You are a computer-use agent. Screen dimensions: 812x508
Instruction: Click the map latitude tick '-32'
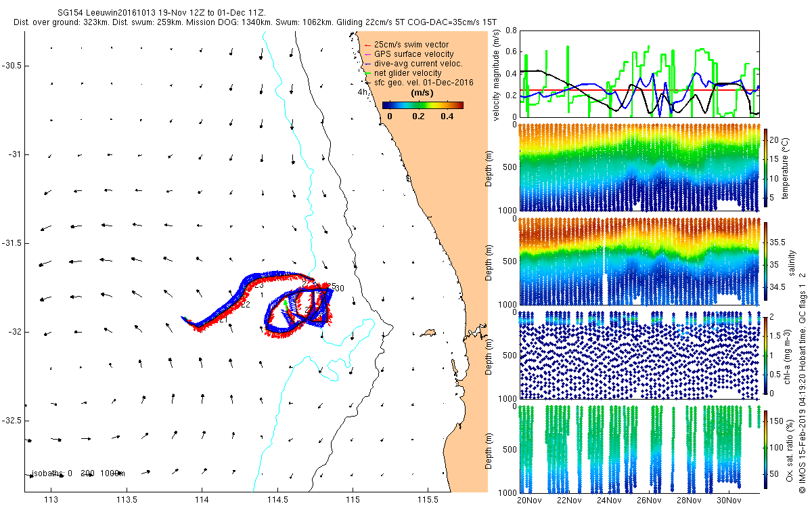pyautogui.click(x=16, y=332)
